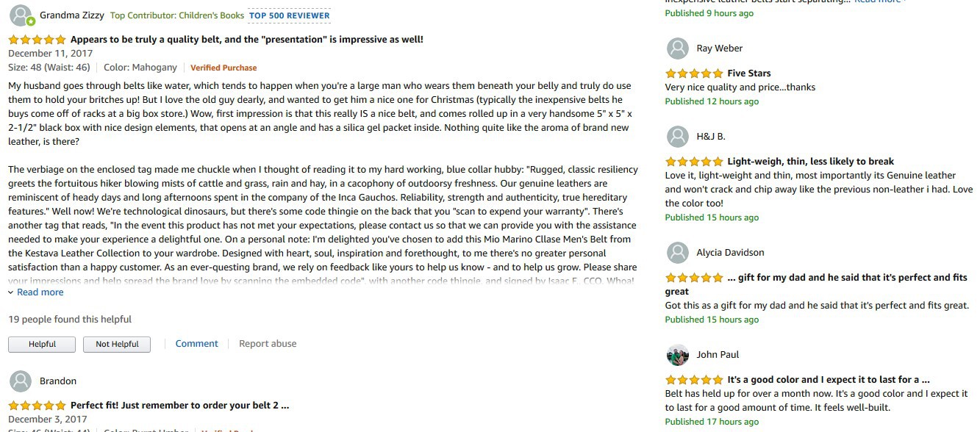Viewport: 980px width, 432px height.
Task: Click Report abuse link
Action: click(268, 344)
